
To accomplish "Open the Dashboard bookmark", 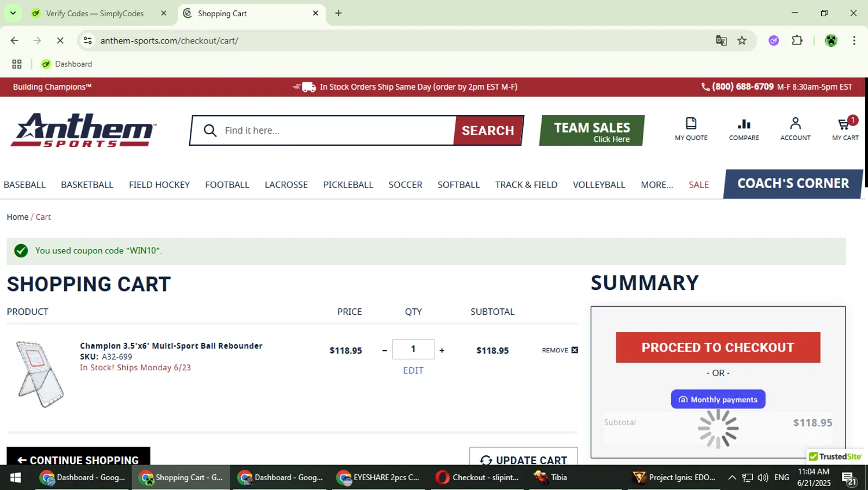I will pyautogui.click(x=67, y=64).
